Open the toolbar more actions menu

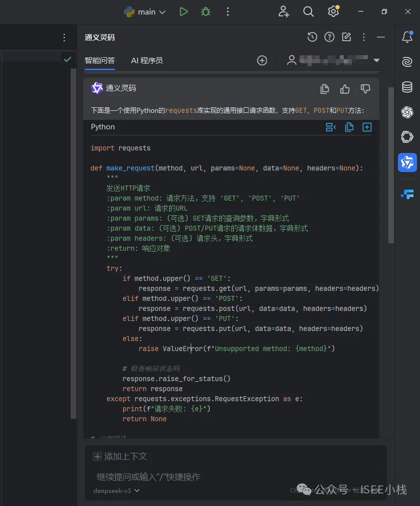click(x=228, y=12)
